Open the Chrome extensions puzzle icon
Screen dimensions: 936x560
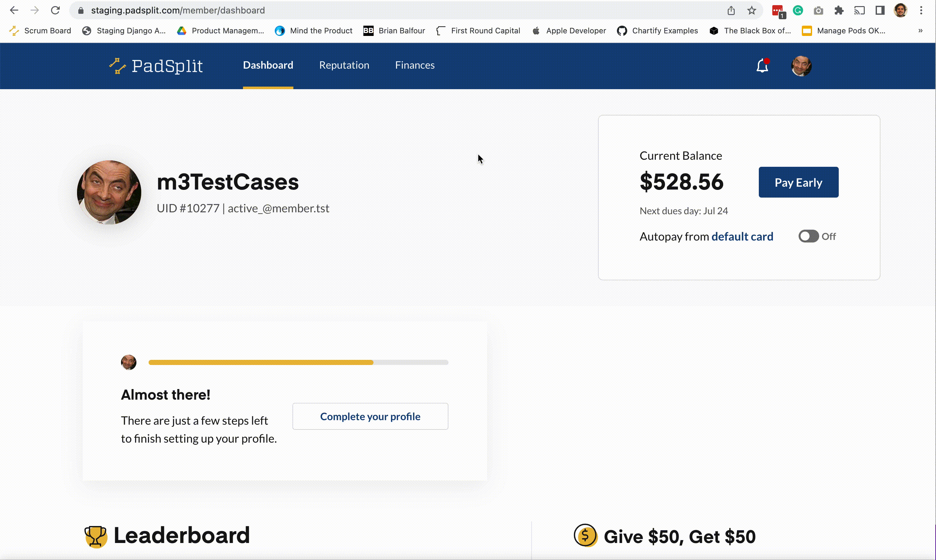[839, 11]
